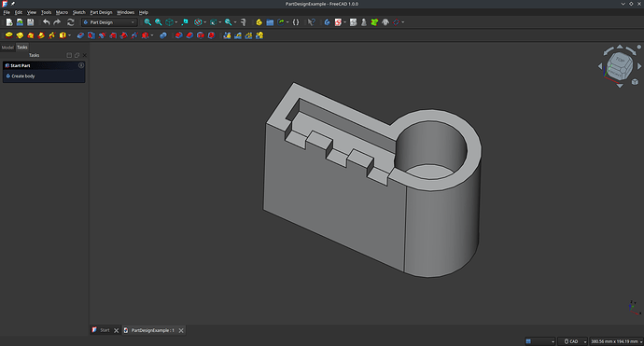Click the Create Sketch icon

coord(338,22)
